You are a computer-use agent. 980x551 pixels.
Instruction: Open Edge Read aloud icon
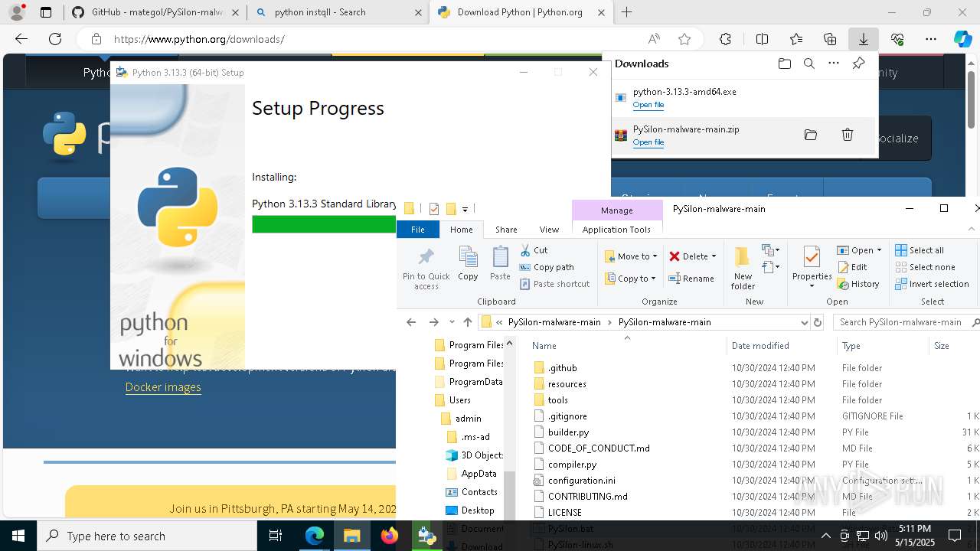click(654, 39)
